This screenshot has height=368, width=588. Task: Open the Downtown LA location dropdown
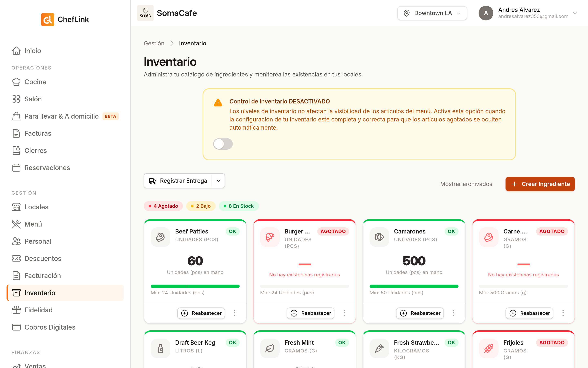pos(432,13)
